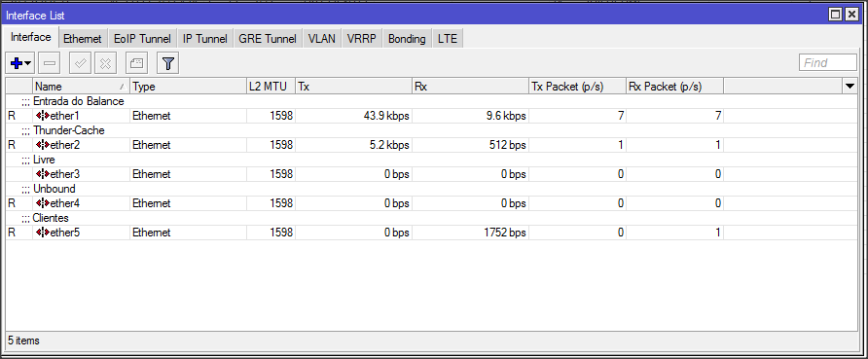868x359 pixels.
Task: Open the funnel filter toolbar button
Action: [167, 63]
